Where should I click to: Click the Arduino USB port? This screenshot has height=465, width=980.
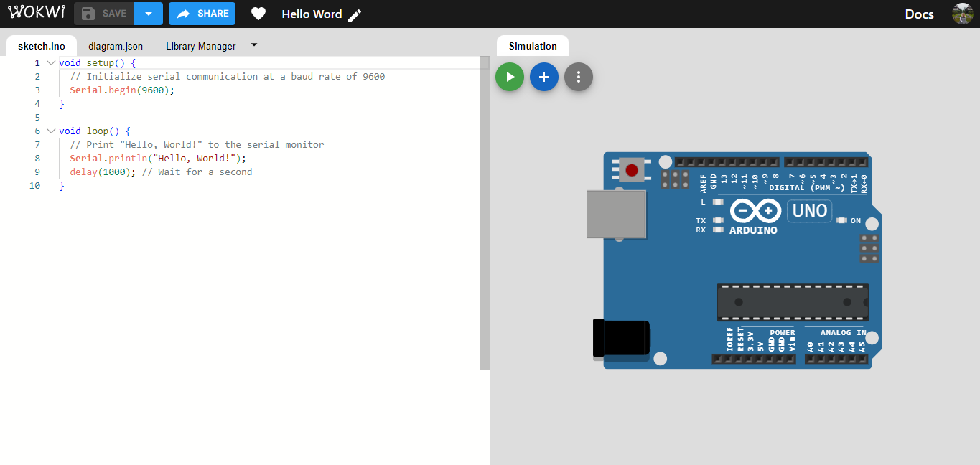[616, 214]
